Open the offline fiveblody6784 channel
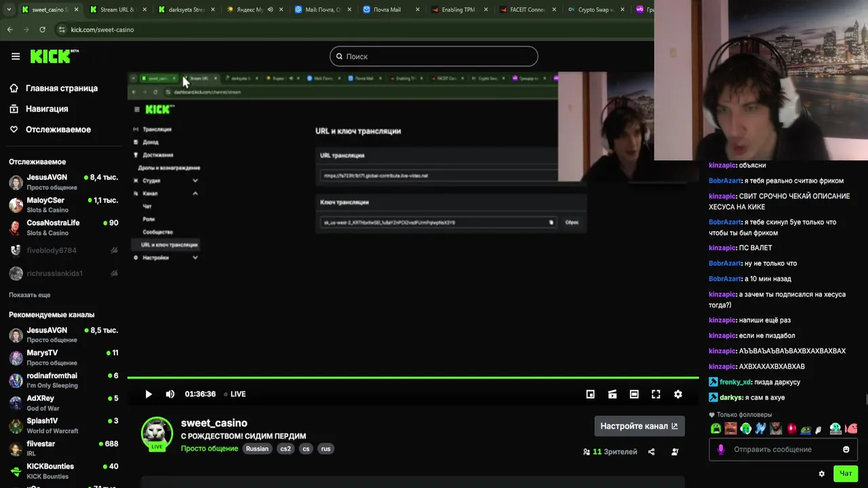This screenshot has width=868, height=488. 63,250
